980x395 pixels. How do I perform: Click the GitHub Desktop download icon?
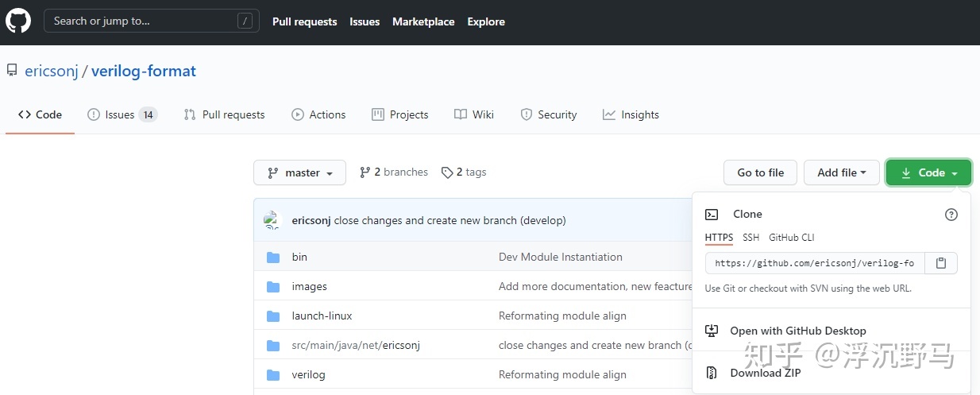(x=712, y=331)
